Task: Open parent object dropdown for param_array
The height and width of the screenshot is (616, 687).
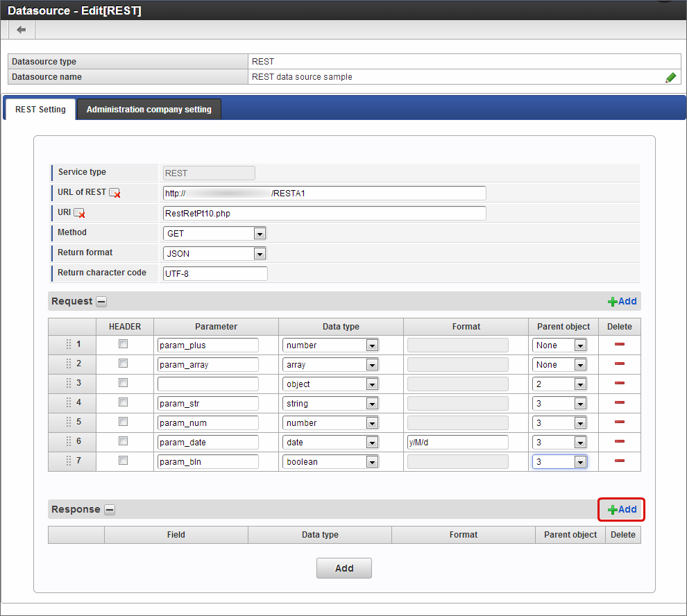Action: pos(559,364)
